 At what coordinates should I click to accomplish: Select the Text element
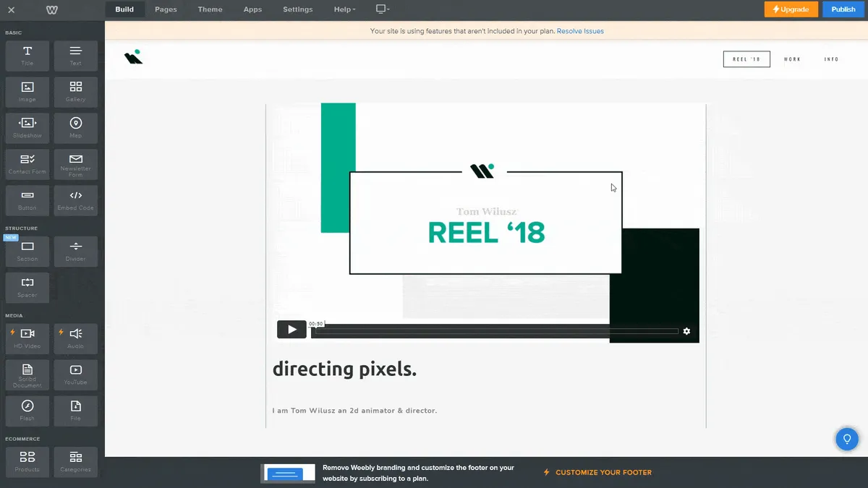[76, 56]
